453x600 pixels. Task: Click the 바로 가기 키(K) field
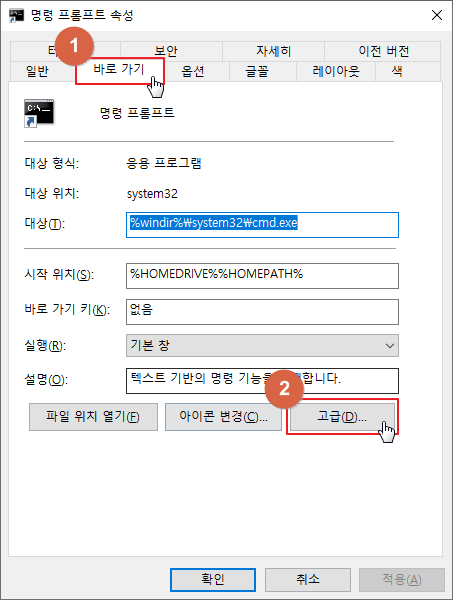click(262, 312)
